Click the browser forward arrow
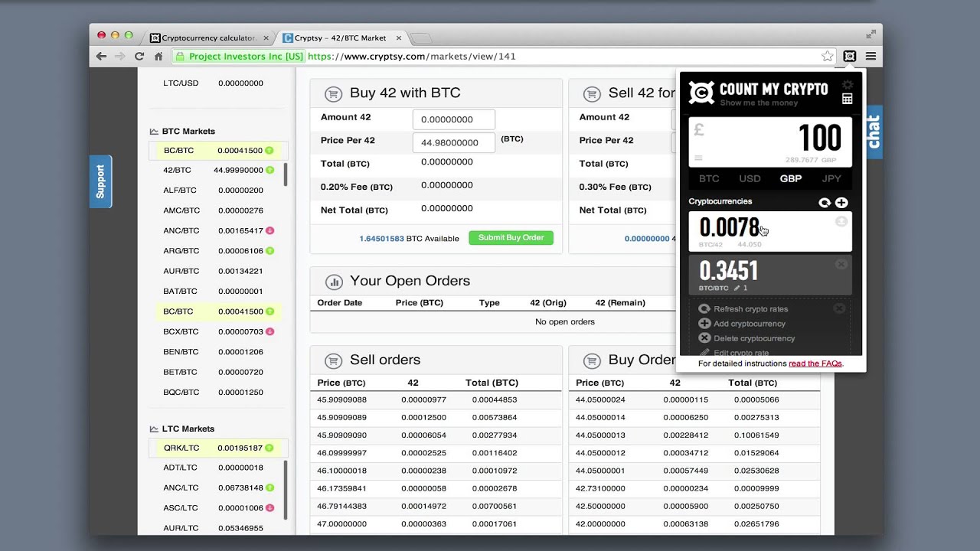980x551 pixels. coord(120,56)
